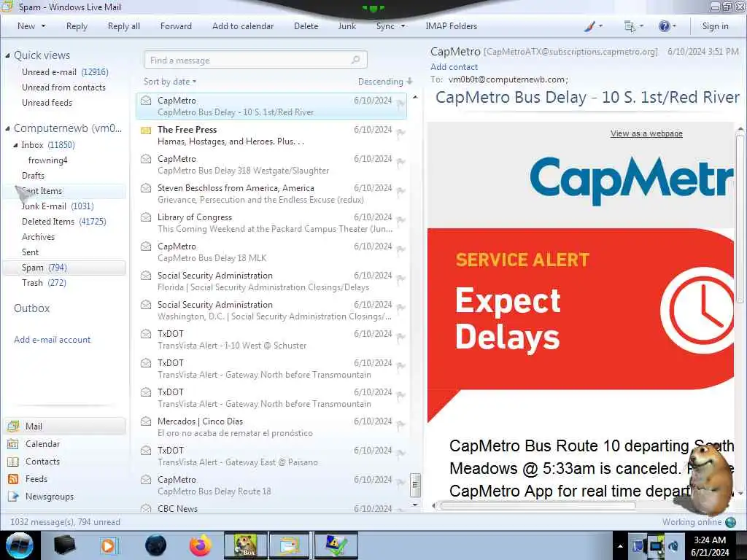This screenshot has width=747, height=560.
Task: Open the shield checkmark taskbar window
Action: [x=336, y=545]
